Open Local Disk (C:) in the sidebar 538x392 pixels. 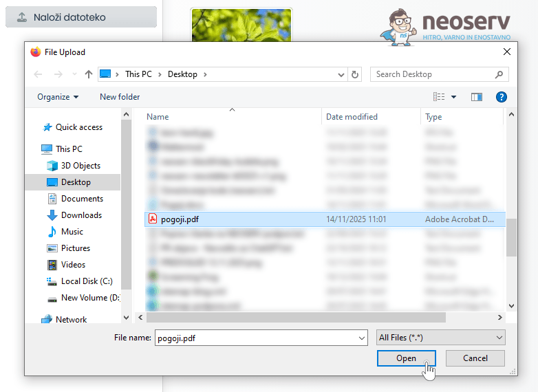(x=87, y=281)
